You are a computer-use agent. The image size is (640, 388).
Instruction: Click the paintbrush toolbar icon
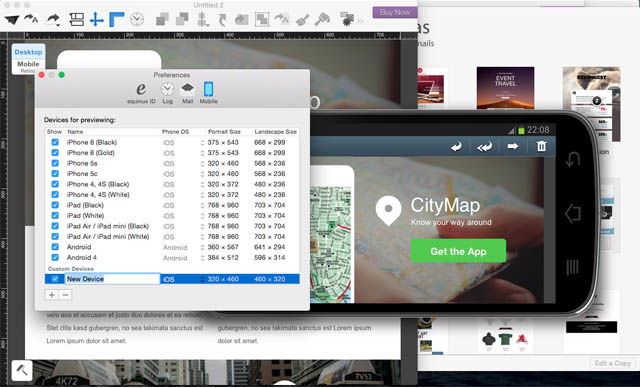(302, 19)
